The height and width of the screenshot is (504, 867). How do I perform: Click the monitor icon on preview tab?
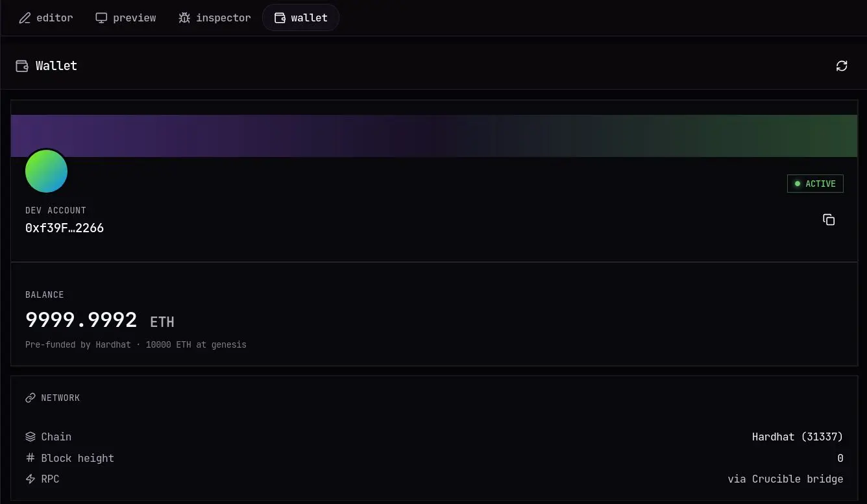[101, 18]
